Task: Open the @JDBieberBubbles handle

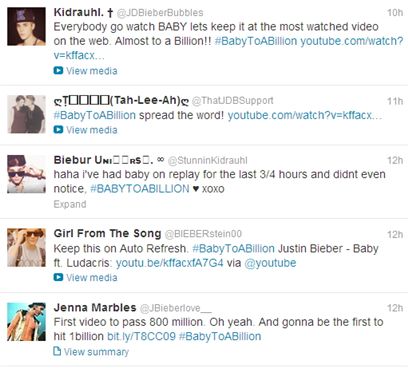Action: point(160,13)
